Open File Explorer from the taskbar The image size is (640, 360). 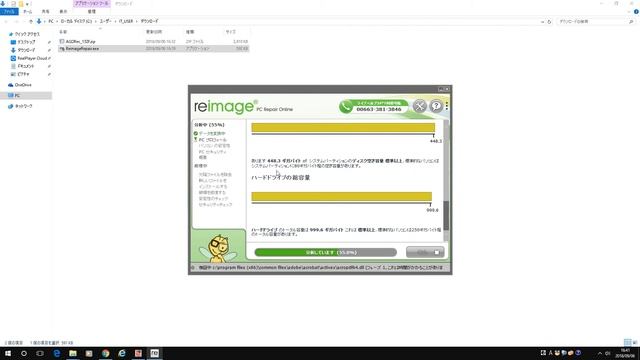click(x=73, y=353)
